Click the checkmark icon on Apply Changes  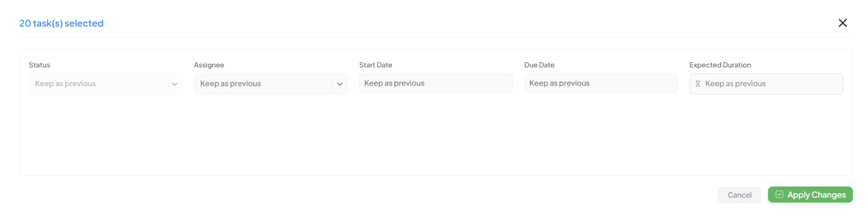(779, 194)
